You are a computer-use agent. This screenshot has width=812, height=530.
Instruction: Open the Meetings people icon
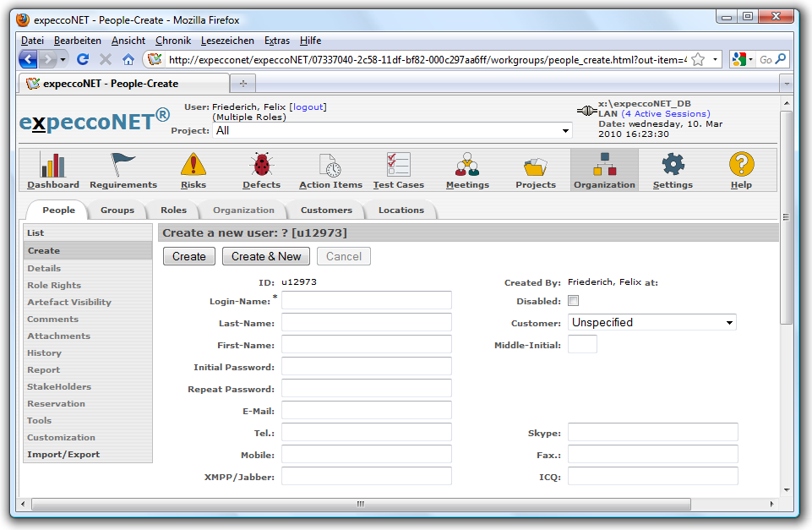tap(466, 165)
